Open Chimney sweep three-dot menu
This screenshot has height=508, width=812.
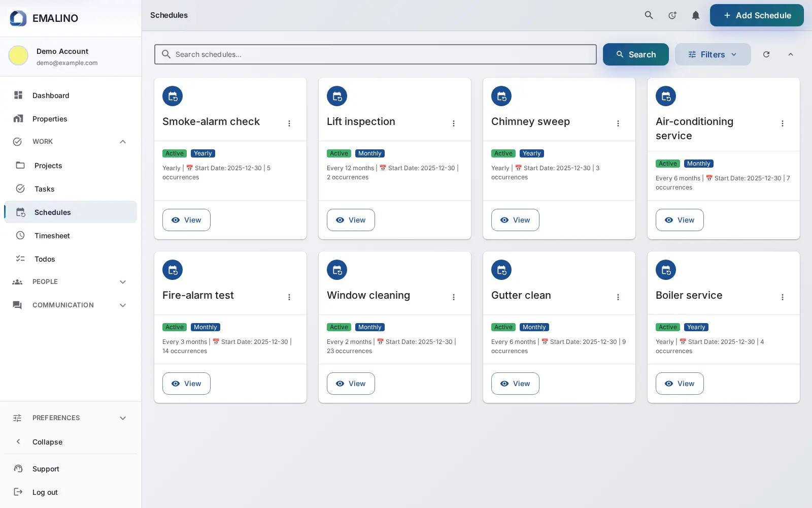coord(618,123)
